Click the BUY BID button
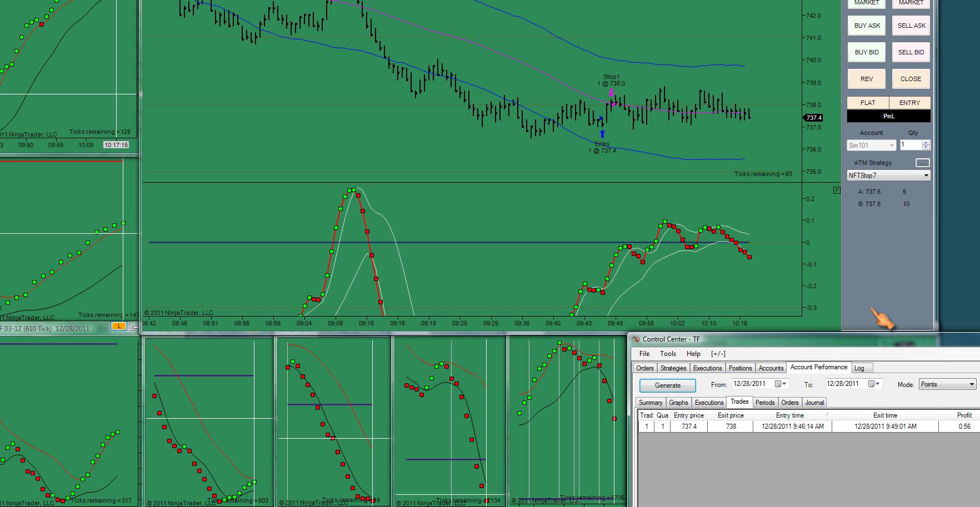The width and height of the screenshot is (980, 507). point(867,52)
